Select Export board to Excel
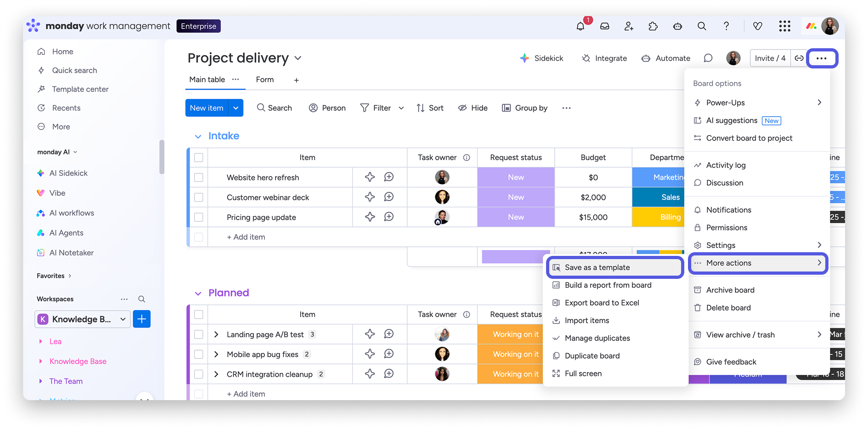 pyautogui.click(x=602, y=303)
